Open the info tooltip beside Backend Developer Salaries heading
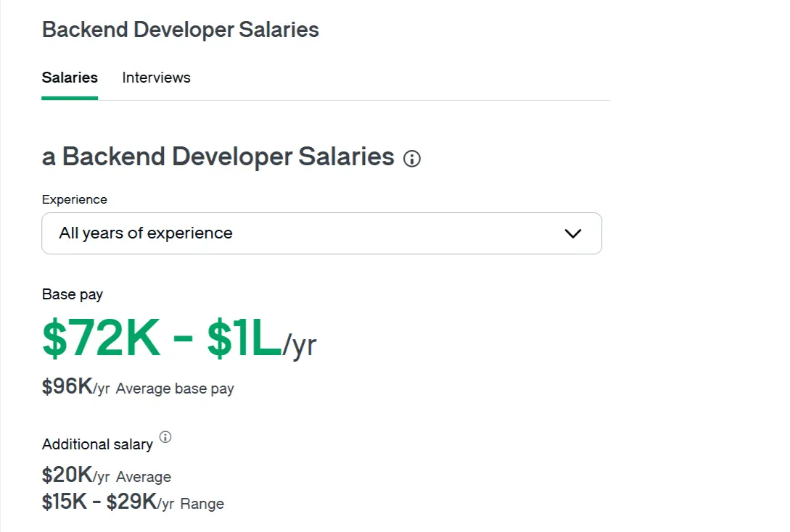This screenshot has width=790, height=532. pos(412,158)
